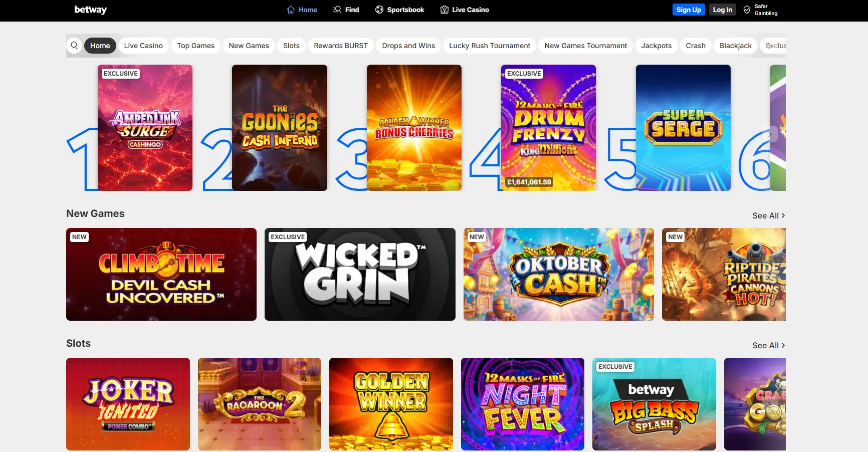Click NEW badge on Oktober Cash

[477, 237]
